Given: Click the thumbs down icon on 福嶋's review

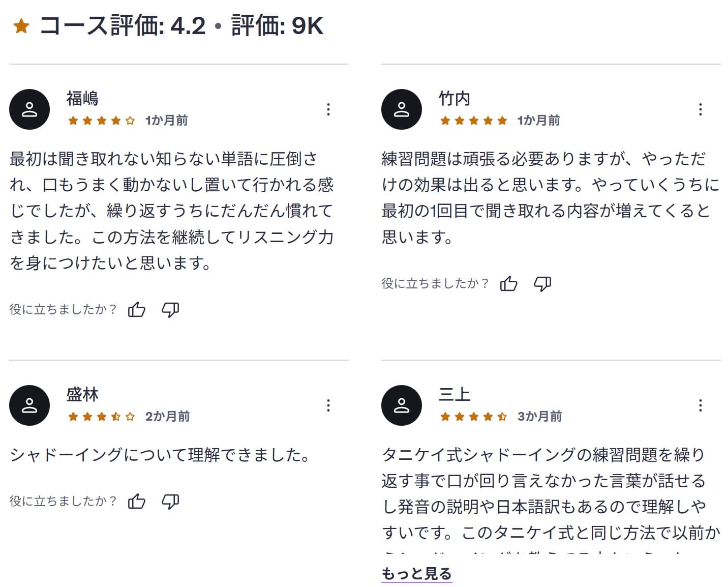Looking at the screenshot, I should pyautogui.click(x=171, y=309).
